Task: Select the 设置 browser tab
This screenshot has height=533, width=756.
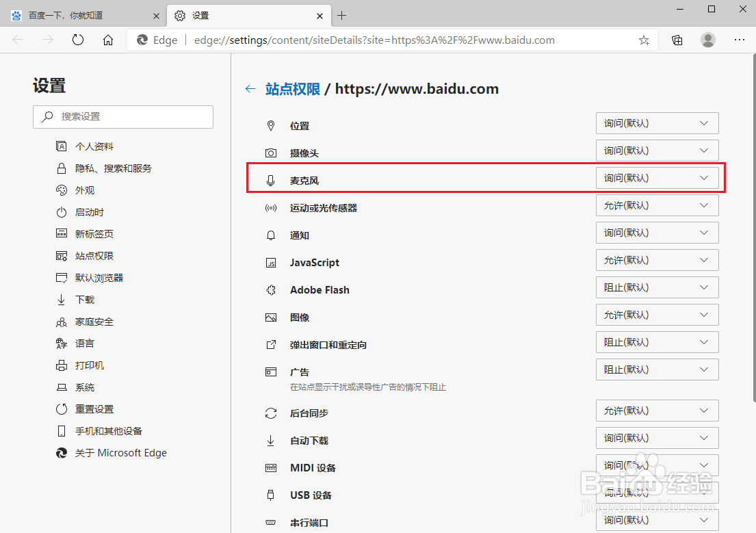Action: click(x=249, y=16)
